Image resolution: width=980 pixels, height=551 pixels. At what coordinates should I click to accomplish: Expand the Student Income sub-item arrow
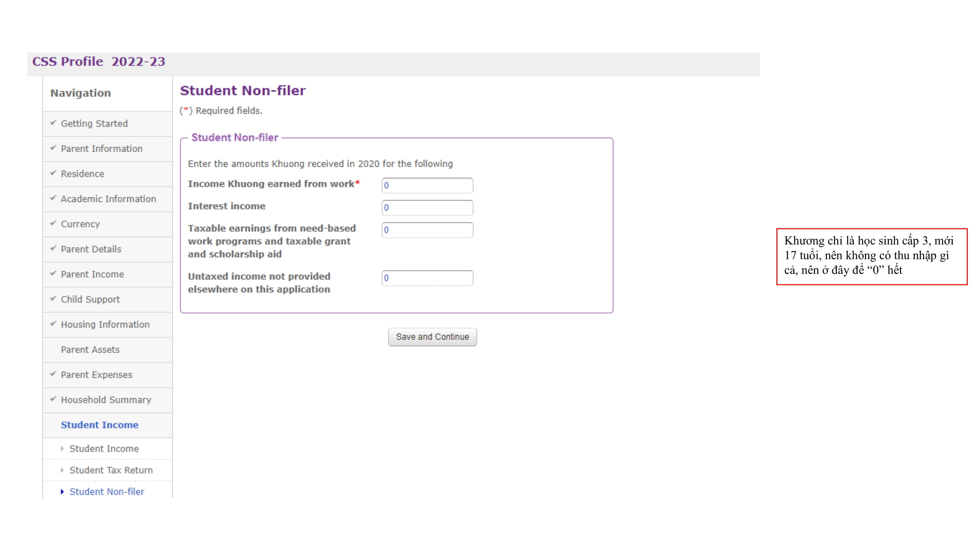[63, 449]
